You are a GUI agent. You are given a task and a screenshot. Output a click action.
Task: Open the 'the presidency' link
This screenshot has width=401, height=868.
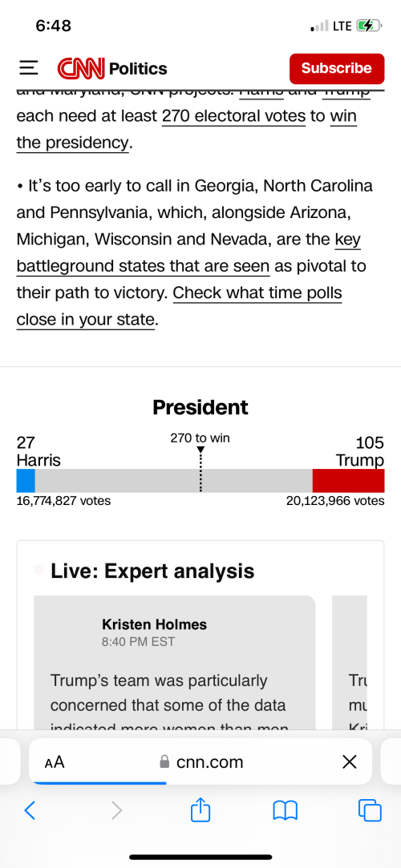pyautogui.click(x=72, y=143)
